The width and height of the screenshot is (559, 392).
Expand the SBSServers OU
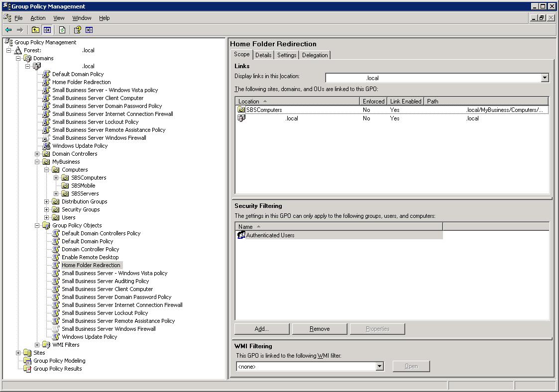(56, 194)
